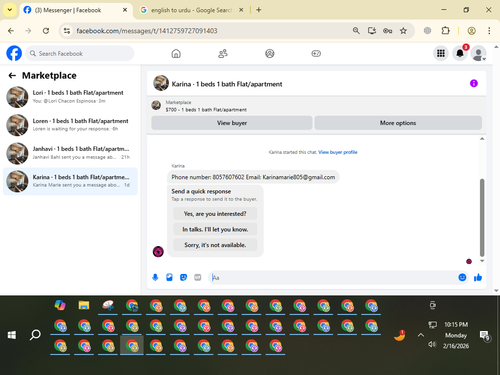View site information icon in address bar
The image size is (500, 375).
coord(67,31)
